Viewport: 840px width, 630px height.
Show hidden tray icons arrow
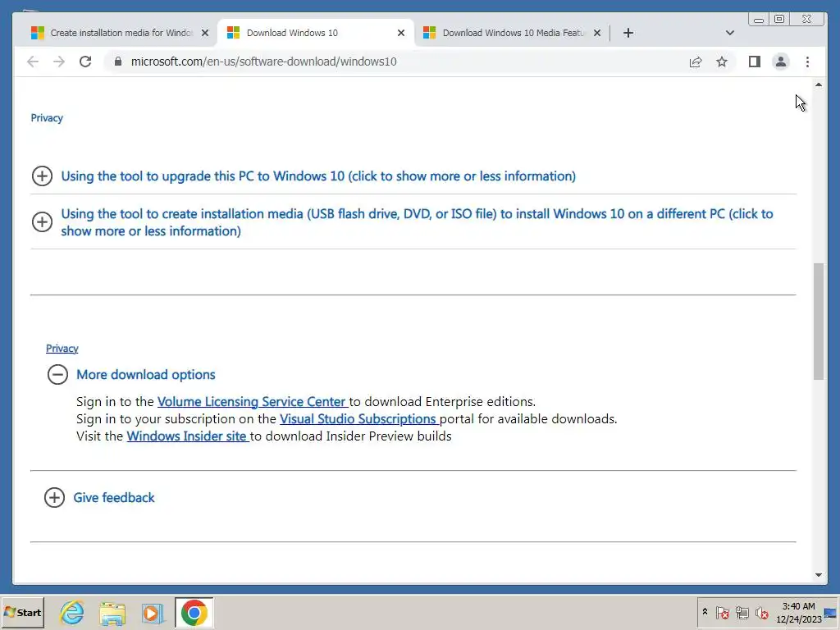(705, 612)
